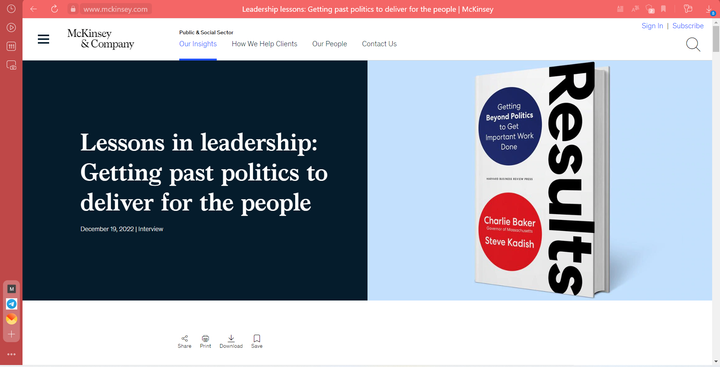Add new sidebar app with plus icon
720x367 pixels.
(x=11, y=334)
